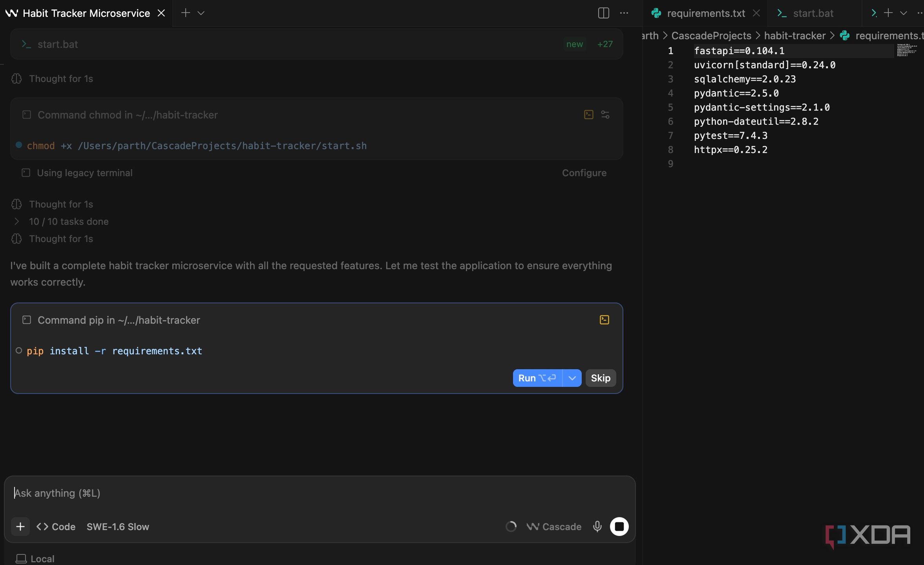Open a new Cascade conversation tab
Screen dimensions: 924x565
(186, 13)
